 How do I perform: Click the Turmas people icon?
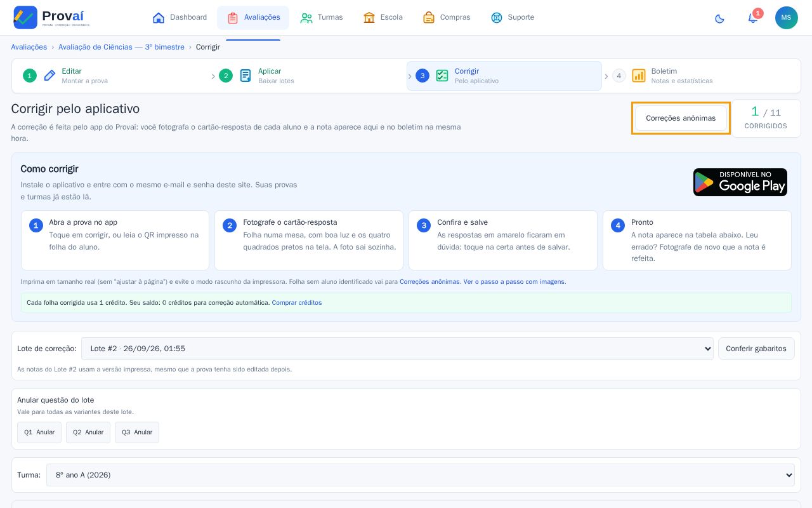(x=306, y=18)
